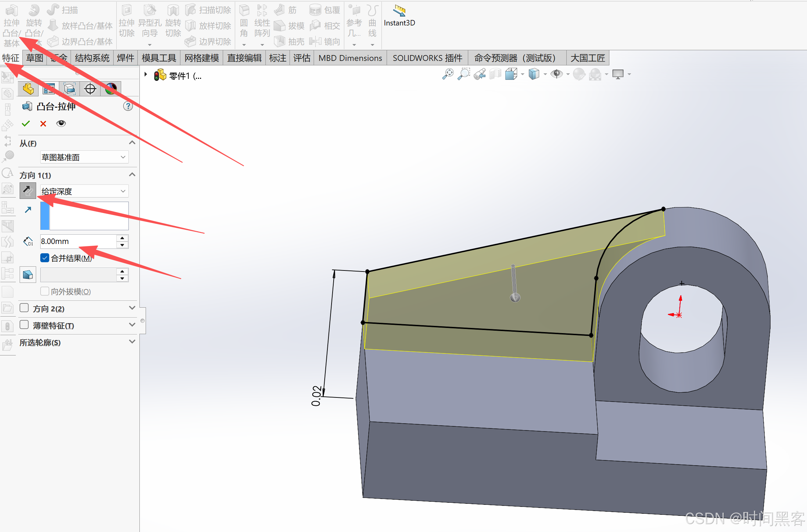Toggle detailed preview eye icon
Screen dimensions: 807x532
pyautogui.click(x=61, y=124)
